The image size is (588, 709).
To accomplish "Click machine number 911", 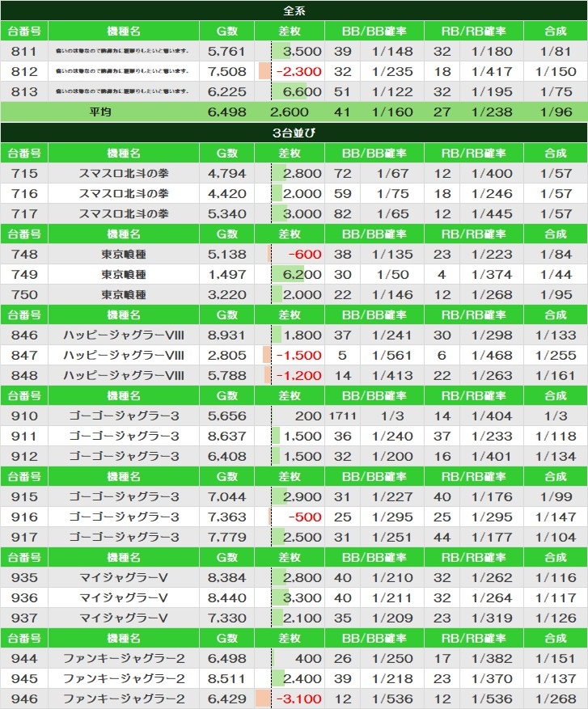I will [24, 437].
